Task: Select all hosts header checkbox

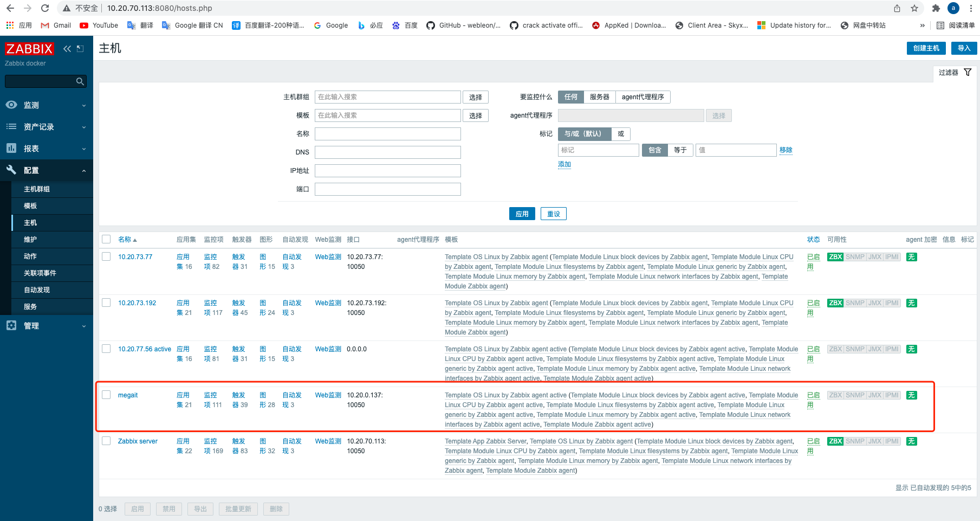Action: (x=106, y=239)
